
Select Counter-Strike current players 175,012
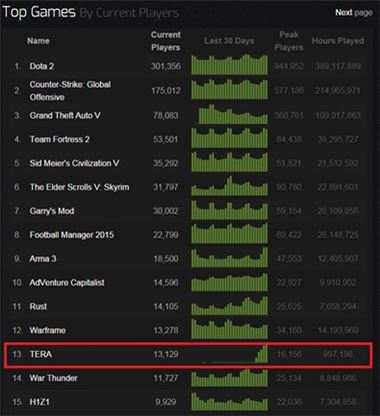(166, 91)
